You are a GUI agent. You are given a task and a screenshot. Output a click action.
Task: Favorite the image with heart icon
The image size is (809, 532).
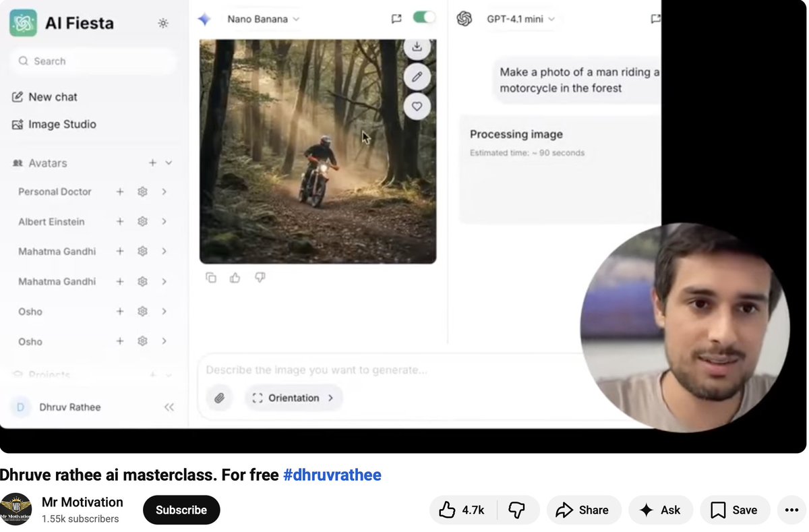(417, 107)
